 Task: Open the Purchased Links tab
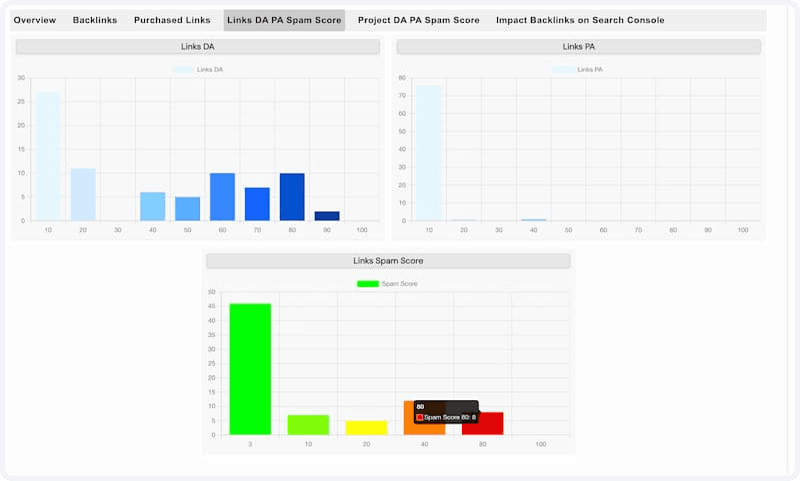[172, 20]
